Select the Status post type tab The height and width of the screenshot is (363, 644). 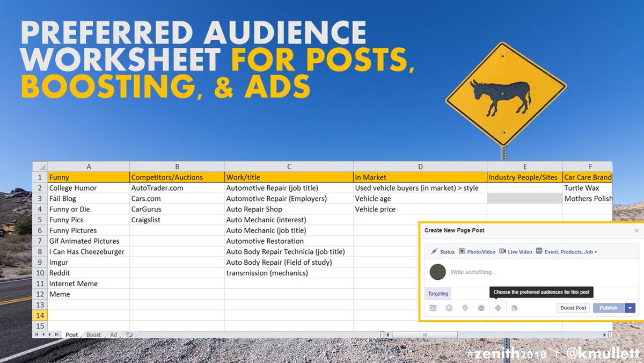[443, 251]
